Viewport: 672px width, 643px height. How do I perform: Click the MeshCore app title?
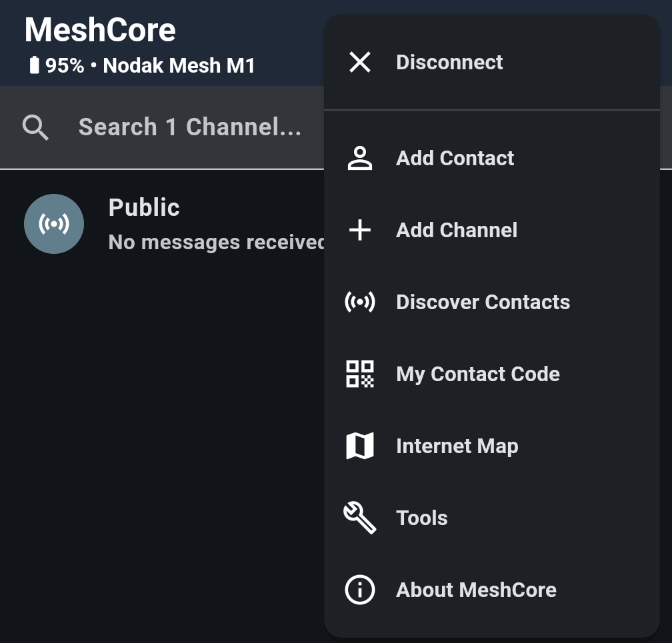[x=100, y=30]
